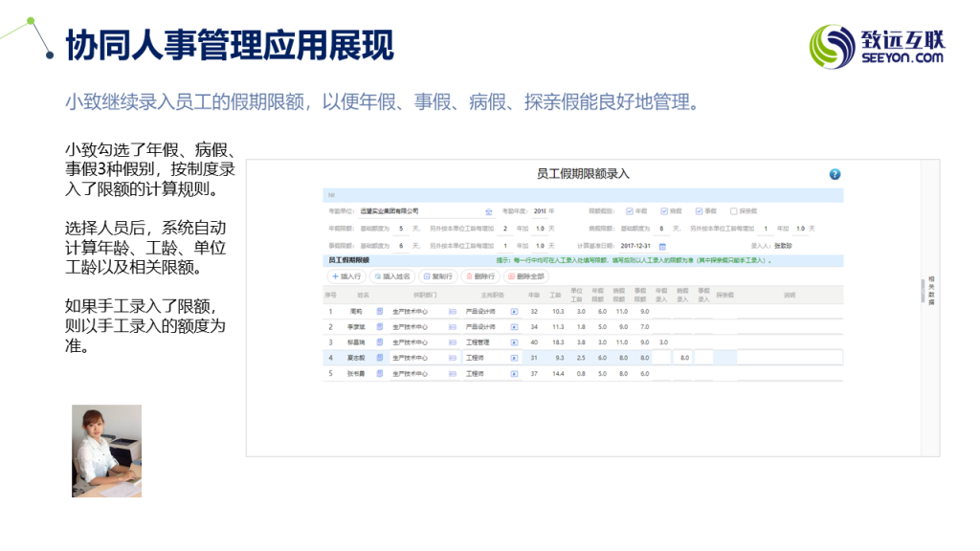The image size is (980, 551).
Task: Toggle the 病假 checkbox
Action: pos(663,211)
